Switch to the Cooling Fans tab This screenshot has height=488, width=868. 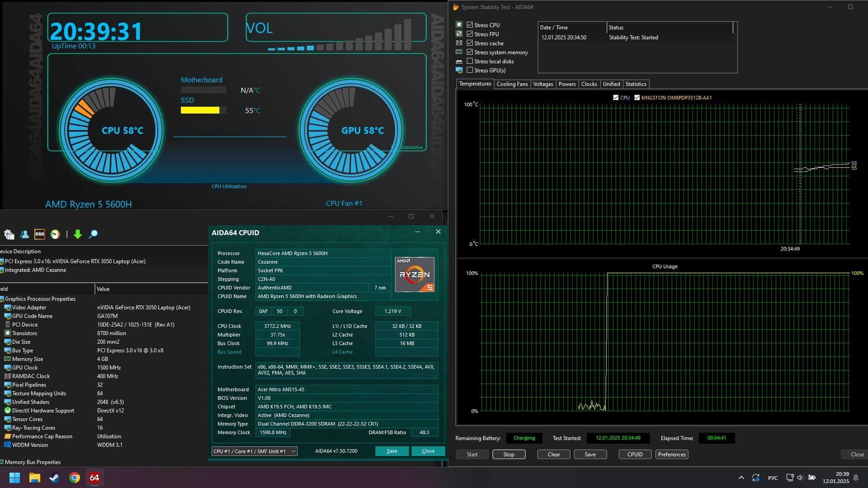pos(512,84)
